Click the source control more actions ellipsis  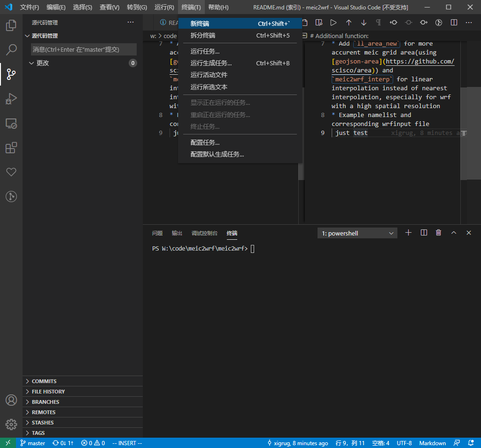click(x=131, y=23)
